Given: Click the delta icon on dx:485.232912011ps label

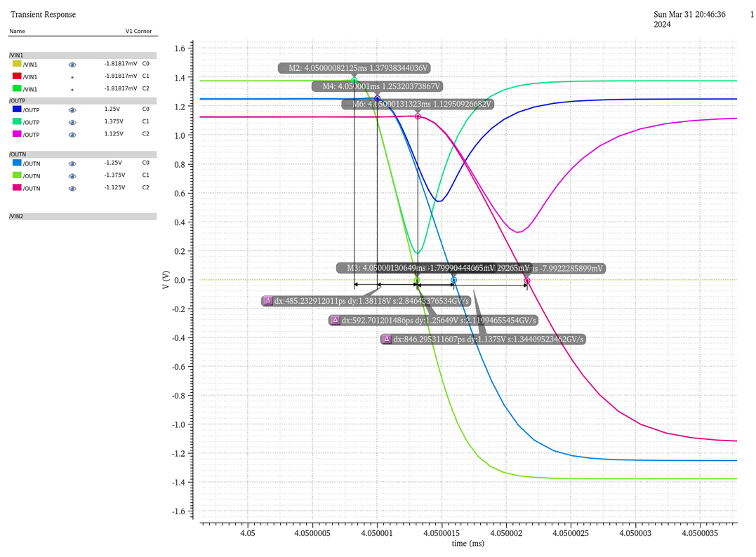Looking at the screenshot, I should (x=267, y=301).
